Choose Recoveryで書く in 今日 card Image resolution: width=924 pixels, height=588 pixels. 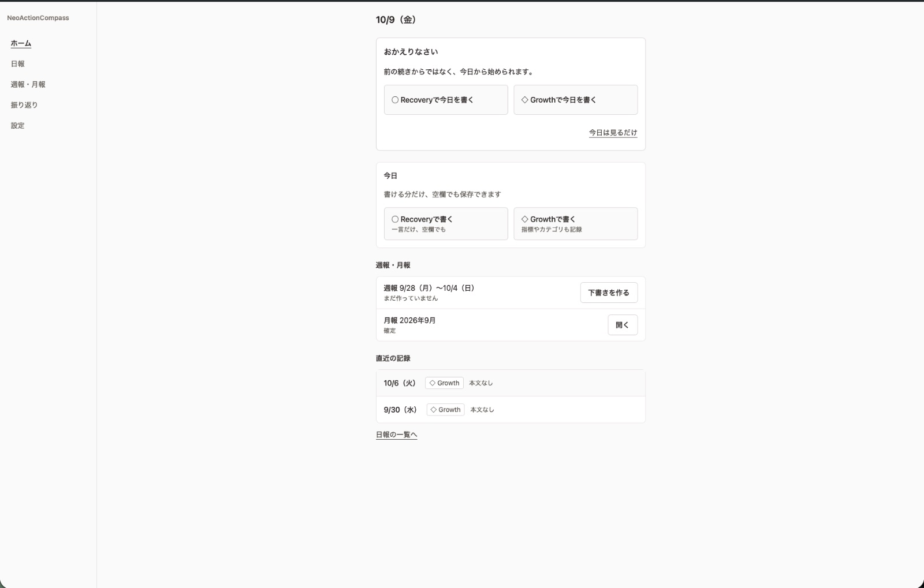point(446,224)
